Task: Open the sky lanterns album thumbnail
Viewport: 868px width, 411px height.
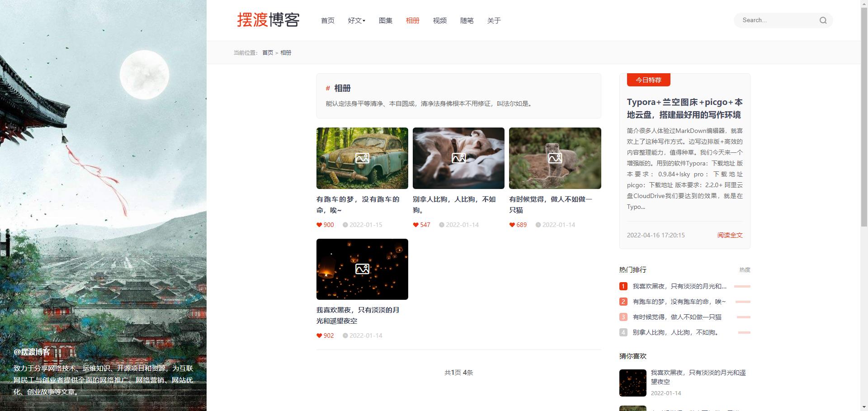Action: point(362,269)
